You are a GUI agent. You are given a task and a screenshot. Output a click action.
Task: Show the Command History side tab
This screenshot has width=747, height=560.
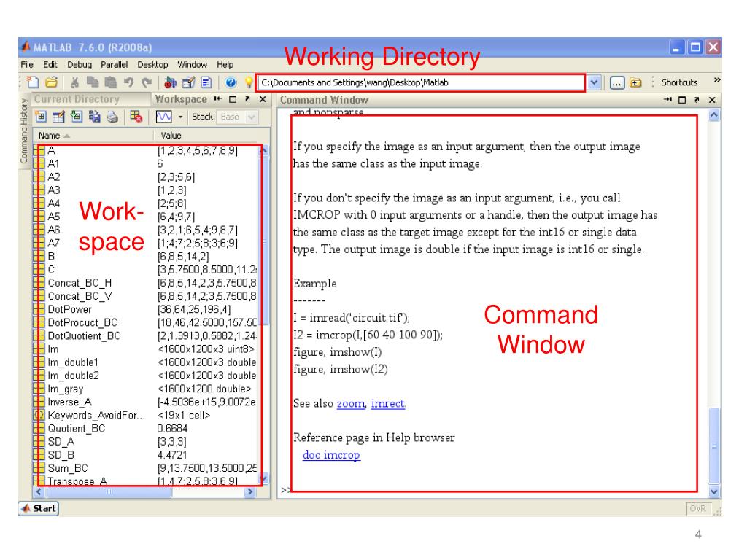coord(24,131)
